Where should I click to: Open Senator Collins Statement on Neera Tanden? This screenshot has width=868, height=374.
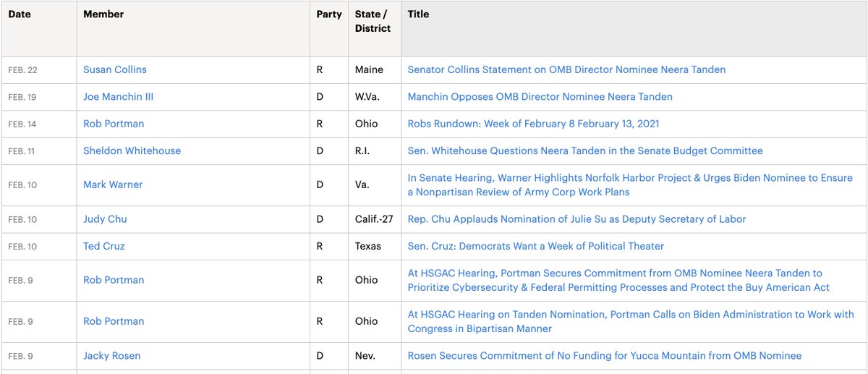tap(566, 69)
